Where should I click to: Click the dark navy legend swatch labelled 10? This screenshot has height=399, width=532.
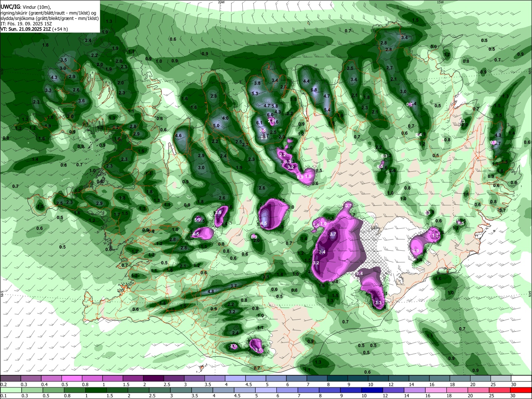372,390
